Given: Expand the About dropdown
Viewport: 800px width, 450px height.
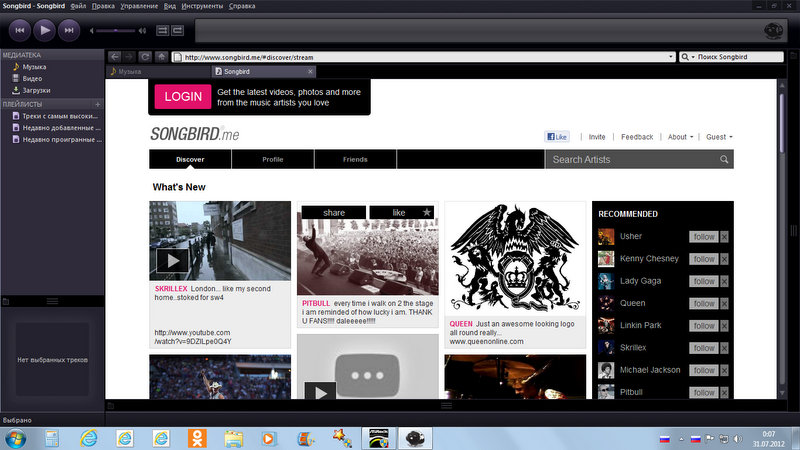Looking at the screenshot, I should [681, 137].
